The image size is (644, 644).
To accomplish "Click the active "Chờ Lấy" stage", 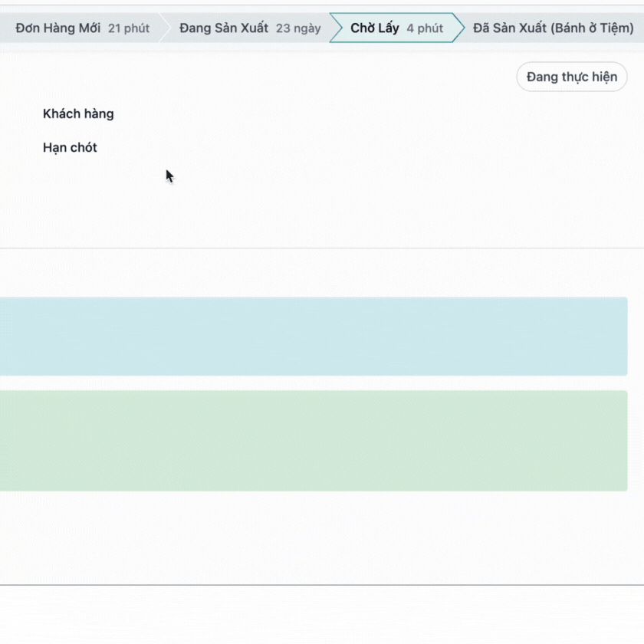I will [375, 28].
